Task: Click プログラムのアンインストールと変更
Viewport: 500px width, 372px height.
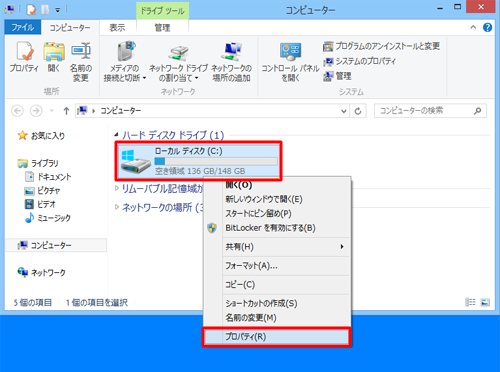Action: click(x=381, y=46)
